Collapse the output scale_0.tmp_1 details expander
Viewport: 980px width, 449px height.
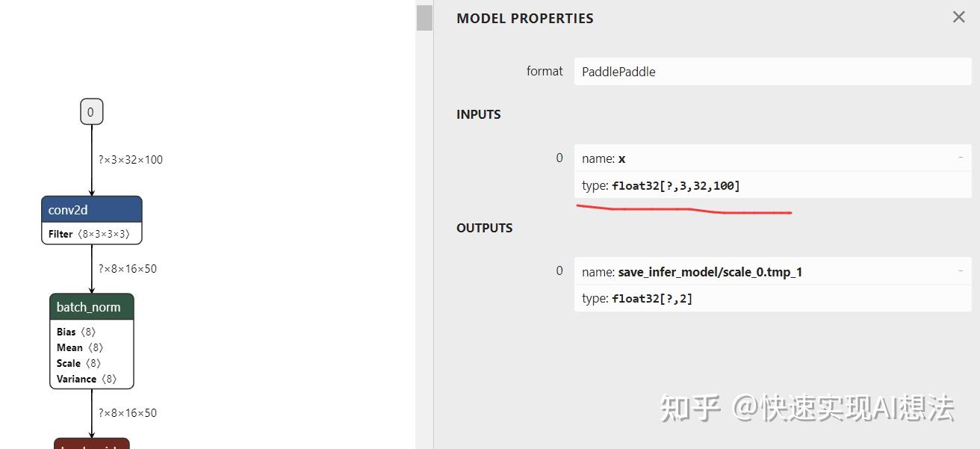point(961,271)
